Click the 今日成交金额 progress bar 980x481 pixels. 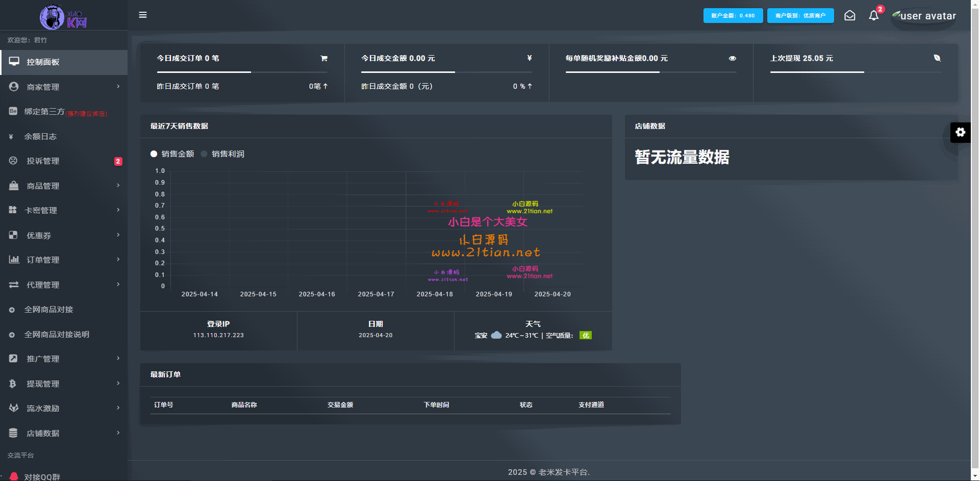click(x=447, y=72)
